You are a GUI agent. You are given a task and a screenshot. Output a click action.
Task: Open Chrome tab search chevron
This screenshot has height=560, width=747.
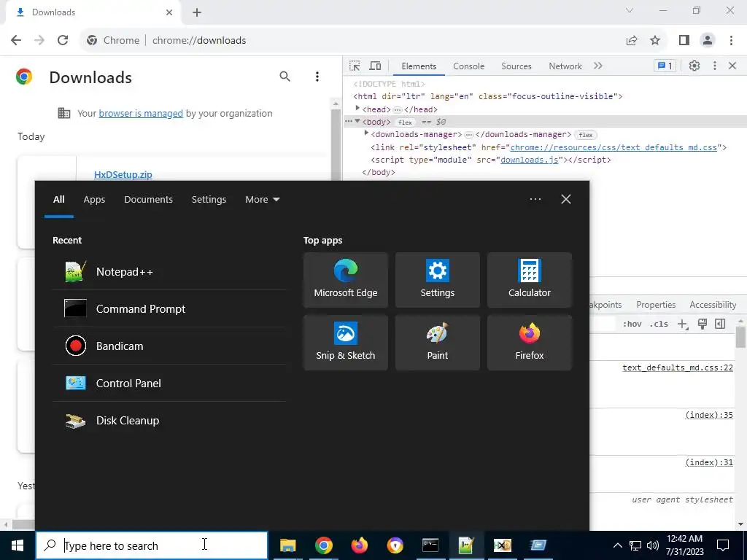point(630,10)
